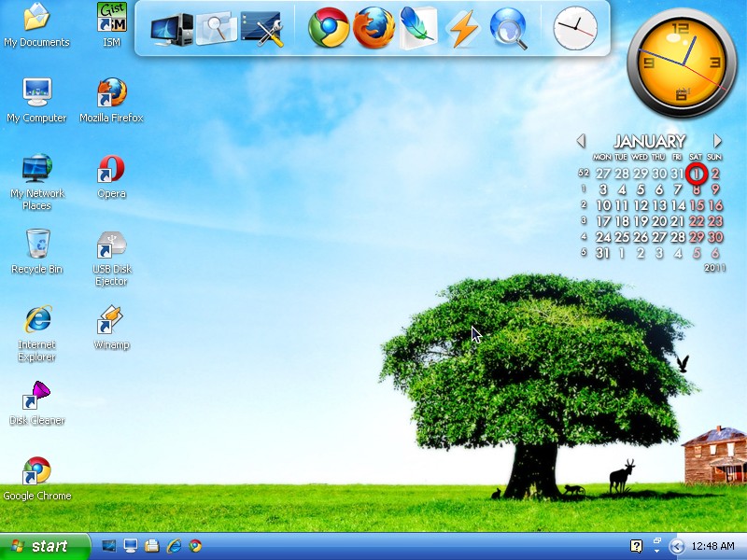Open the lightning bolt dock icon
This screenshot has width=747, height=560.
coord(463,29)
